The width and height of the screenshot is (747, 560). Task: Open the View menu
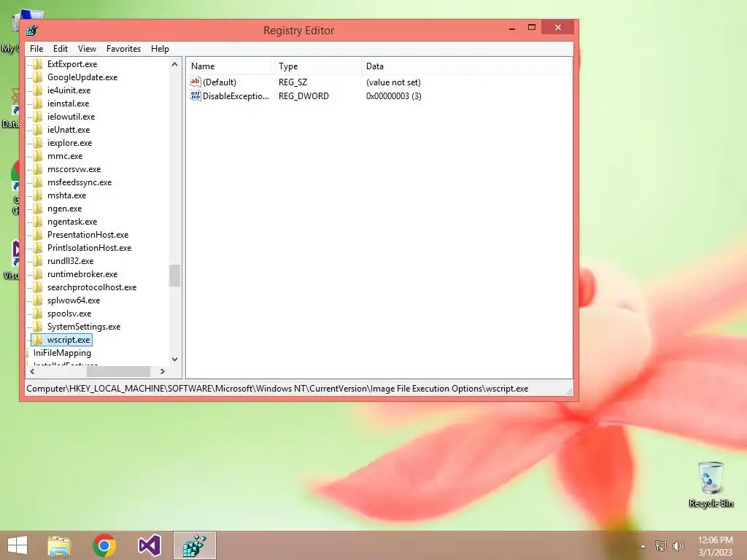(x=87, y=49)
